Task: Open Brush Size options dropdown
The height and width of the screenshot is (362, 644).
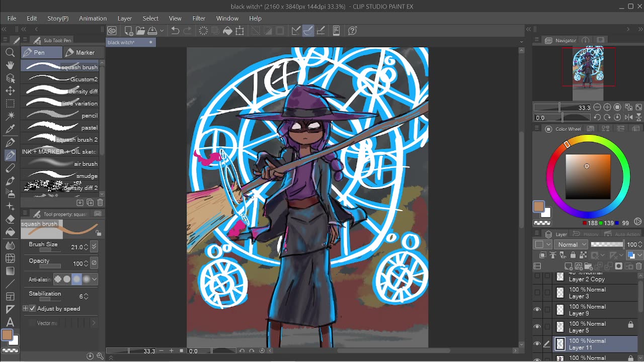Action: (94, 247)
